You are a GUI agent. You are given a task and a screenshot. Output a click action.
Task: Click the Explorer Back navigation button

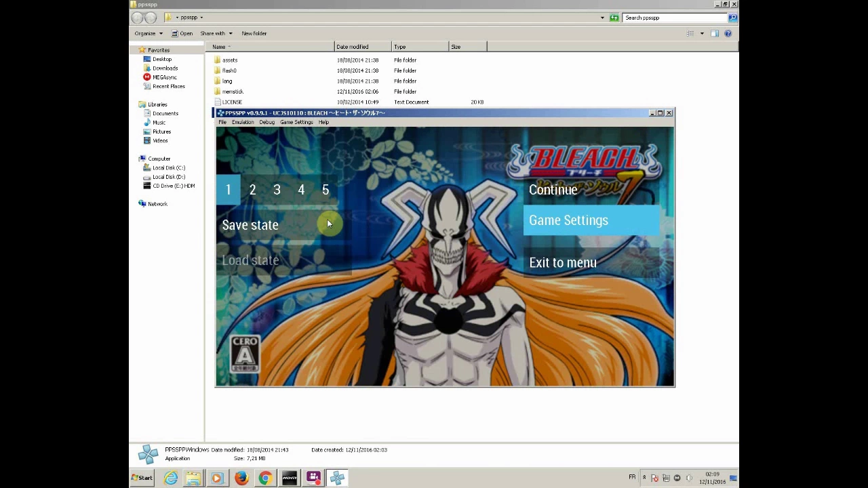click(138, 18)
